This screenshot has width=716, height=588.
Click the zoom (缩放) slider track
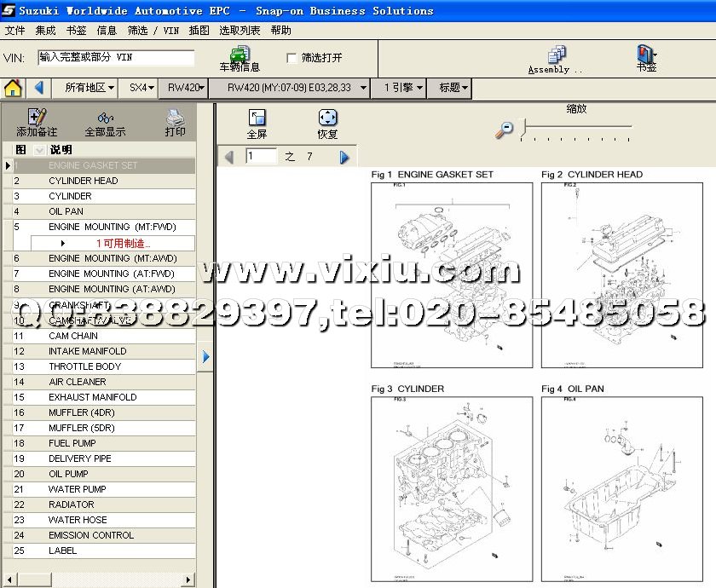pos(576,128)
